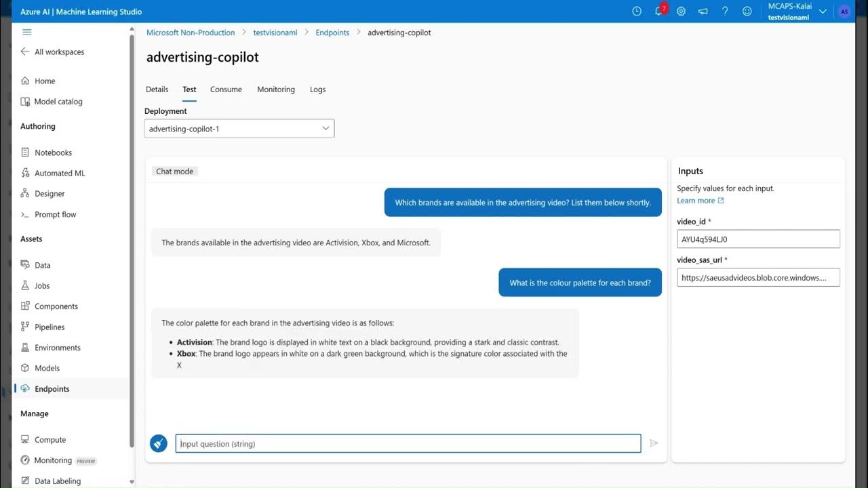Screen dimensions: 868x488
Task: Click the Monitoring gauge icon in Manage
Action: 25,460
